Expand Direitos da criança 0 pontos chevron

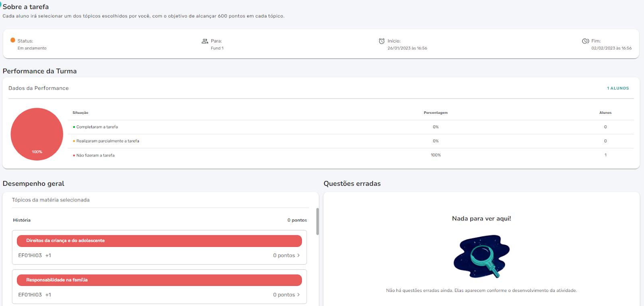[x=298, y=255]
